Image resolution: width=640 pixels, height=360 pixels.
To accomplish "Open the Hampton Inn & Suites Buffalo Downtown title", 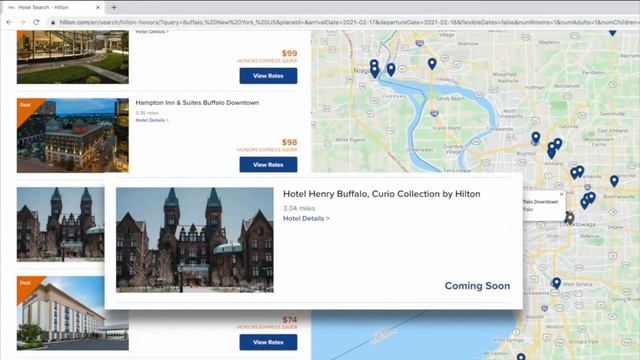I will (x=197, y=102).
